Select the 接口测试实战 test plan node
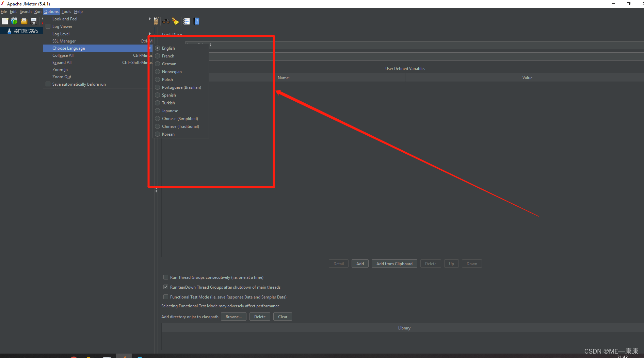The width and height of the screenshot is (644, 358). coord(26,31)
